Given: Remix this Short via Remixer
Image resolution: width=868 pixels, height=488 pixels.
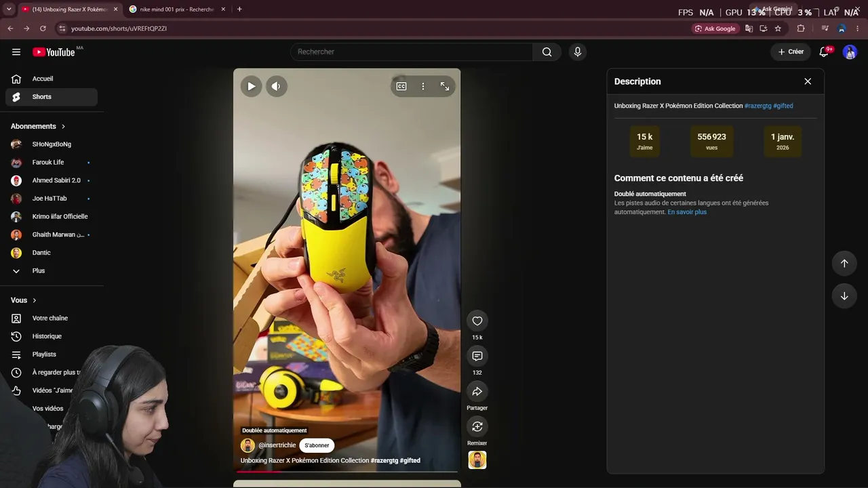Looking at the screenshot, I should click(477, 427).
